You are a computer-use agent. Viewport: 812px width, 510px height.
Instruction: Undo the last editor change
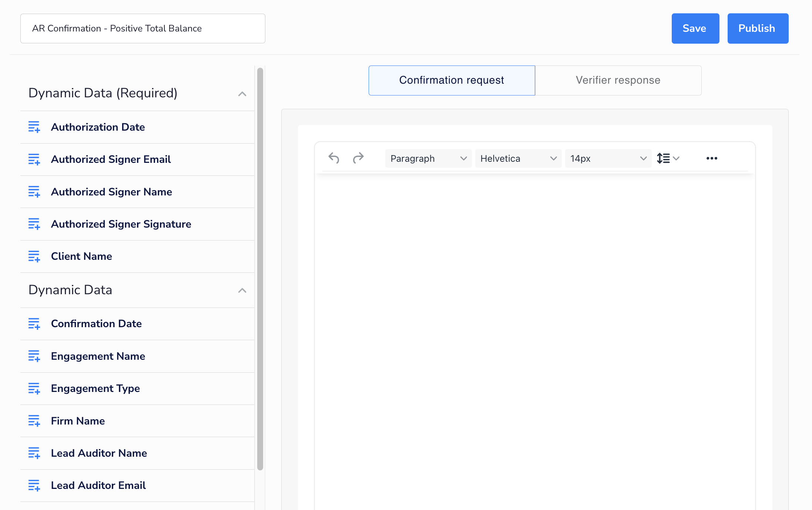pyautogui.click(x=334, y=158)
